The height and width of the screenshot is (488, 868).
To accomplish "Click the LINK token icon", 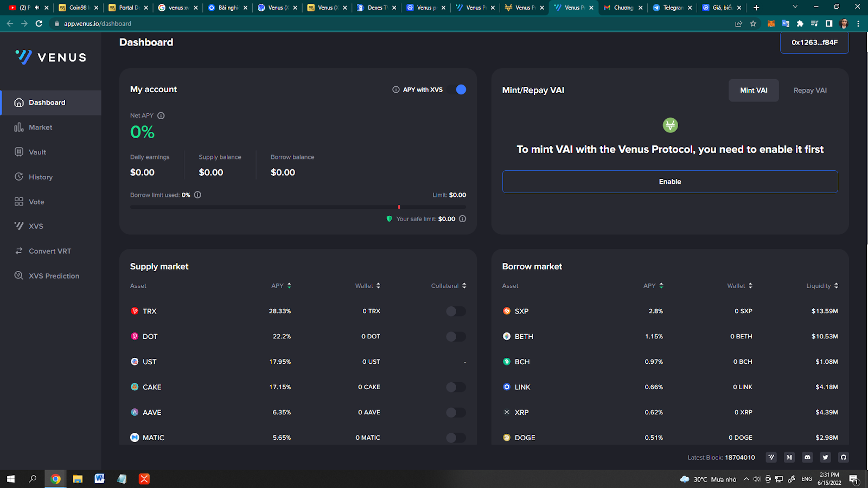I will tap(507, 387).
